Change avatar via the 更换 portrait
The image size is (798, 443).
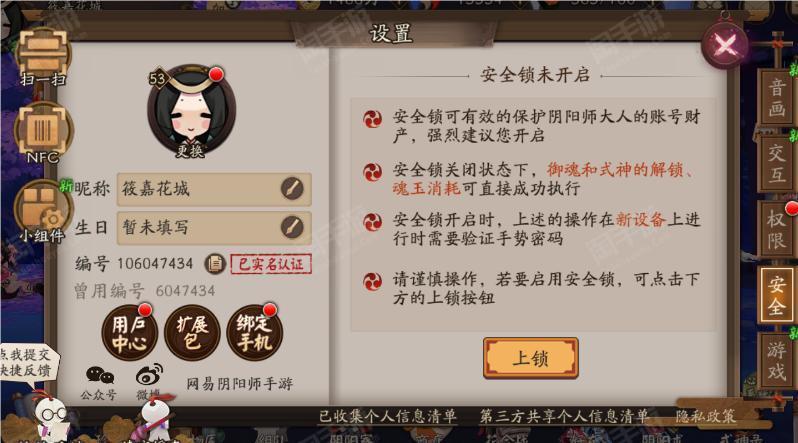click(191, 111)
